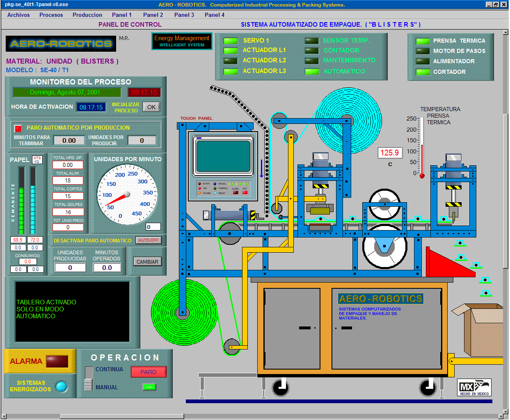Click the vertical scrollbar down arrow
Image resolution: width=510 pixels, height=420 pixels.
[505, 411]
